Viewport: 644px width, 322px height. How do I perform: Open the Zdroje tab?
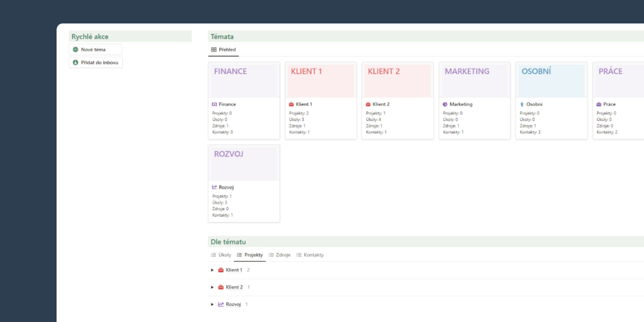pyautogui.click(x=279, y=255)
